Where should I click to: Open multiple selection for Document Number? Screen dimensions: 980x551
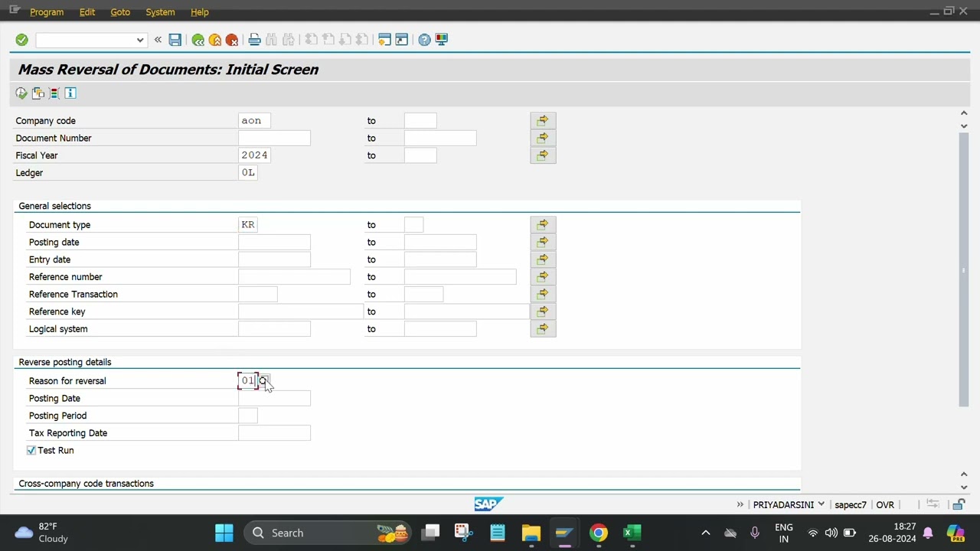point(543,138)
